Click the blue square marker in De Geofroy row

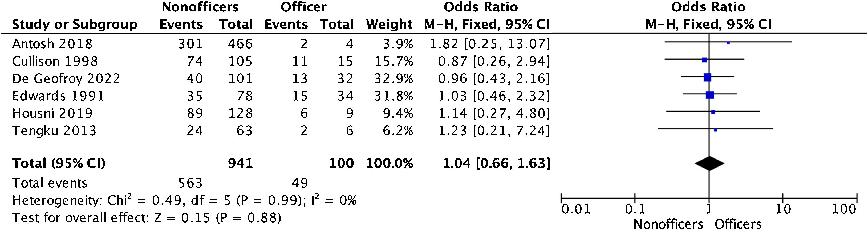point(707,78)
